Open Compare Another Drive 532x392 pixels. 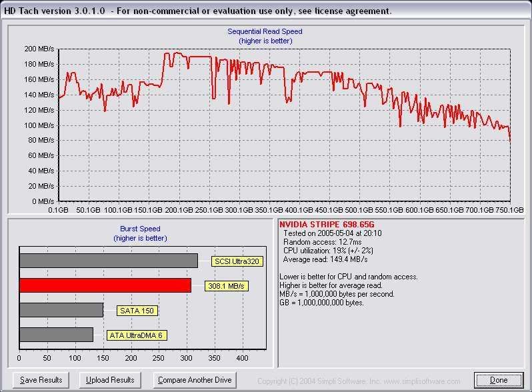coord(195,380)
